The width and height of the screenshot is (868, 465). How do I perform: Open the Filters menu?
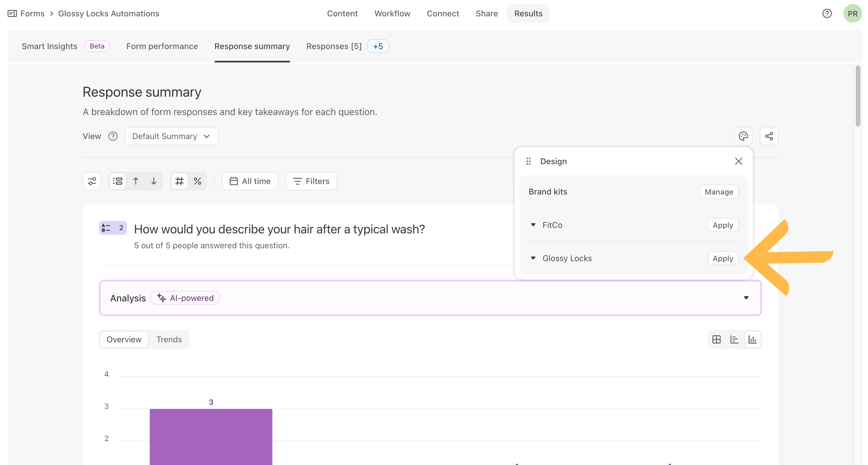311,181
